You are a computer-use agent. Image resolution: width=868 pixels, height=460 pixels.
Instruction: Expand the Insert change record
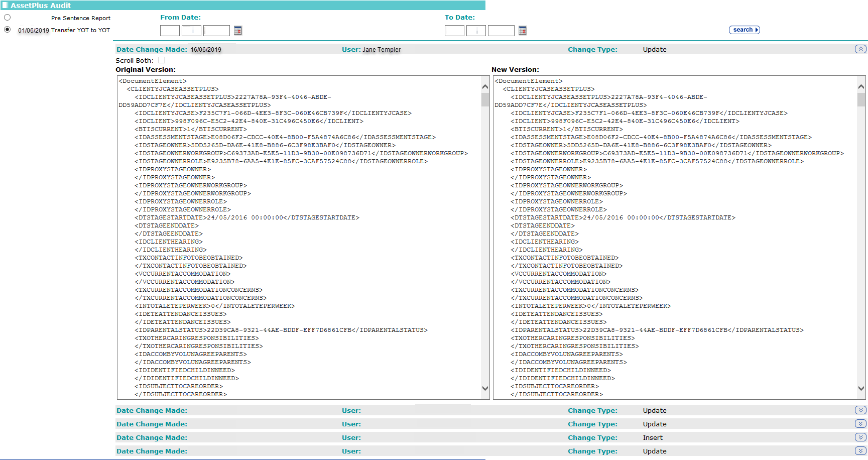[x=860, y=437]
